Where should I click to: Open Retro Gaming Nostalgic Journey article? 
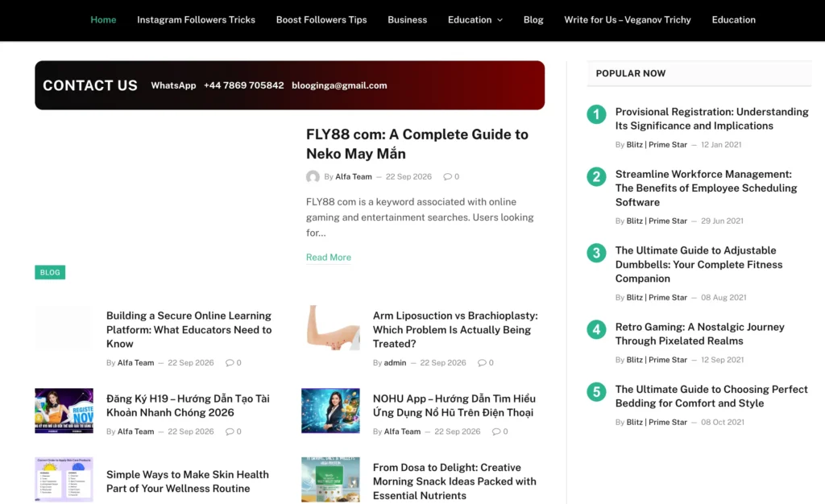pyautogui.click(x=700, y=334)
